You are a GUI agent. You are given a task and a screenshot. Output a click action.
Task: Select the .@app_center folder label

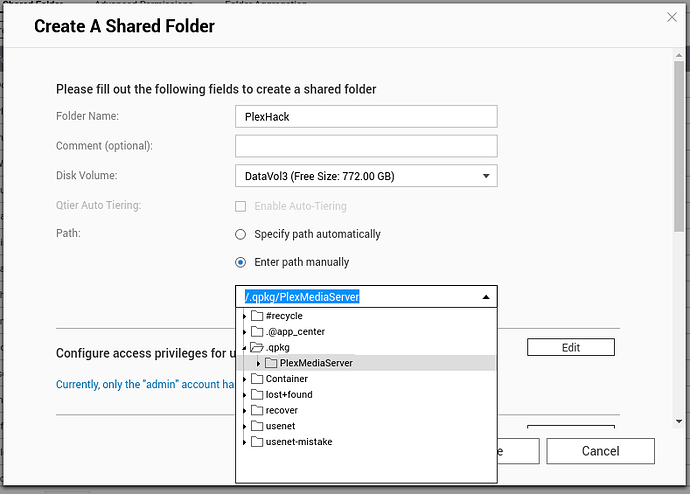tap(295, 332)
